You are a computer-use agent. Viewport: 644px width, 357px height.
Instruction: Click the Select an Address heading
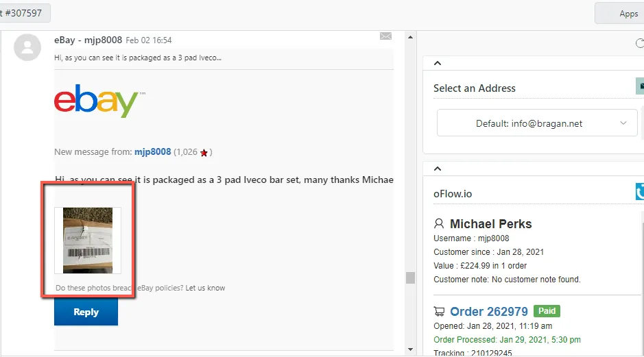pyautogui.click(x=475, y=88)
